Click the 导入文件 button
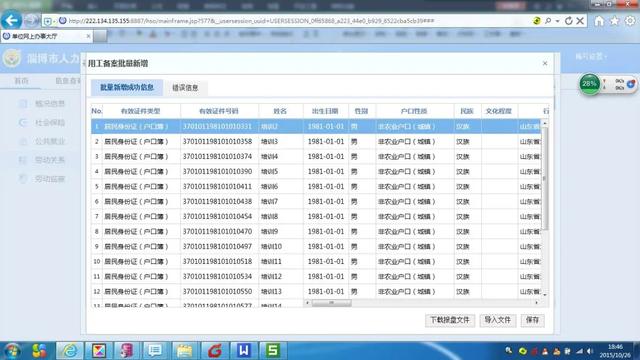640x360 pixels. [498, 320]
